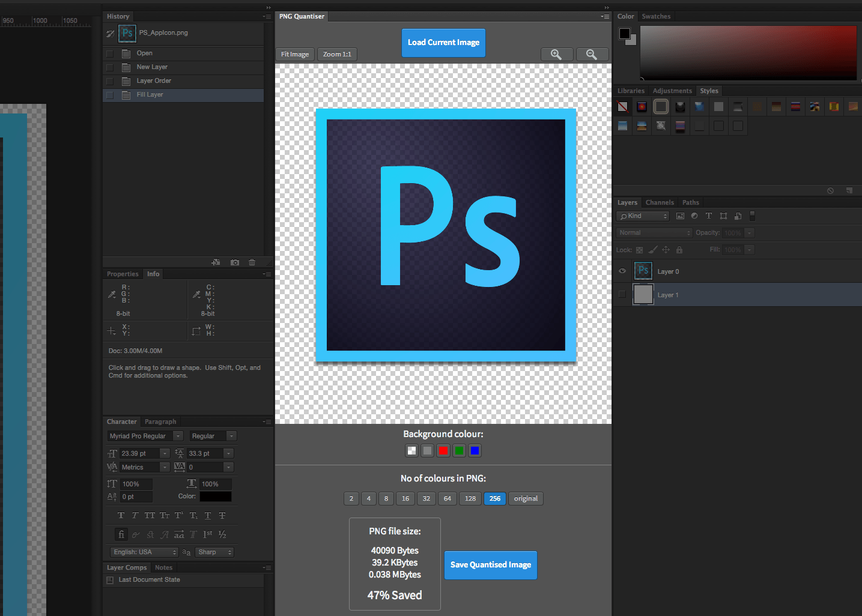Open the English: USA language dropdown
The image size is (862, 616).
[144, 552]
